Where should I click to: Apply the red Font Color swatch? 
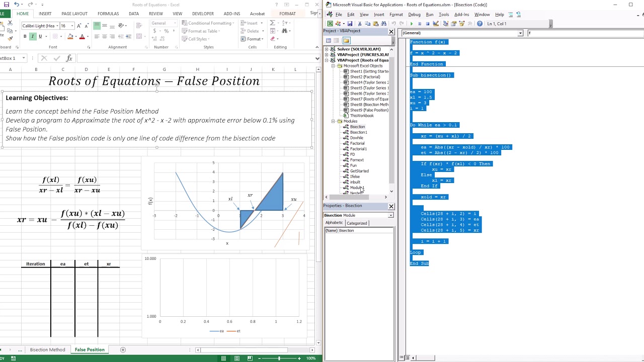tap(82, 36)
